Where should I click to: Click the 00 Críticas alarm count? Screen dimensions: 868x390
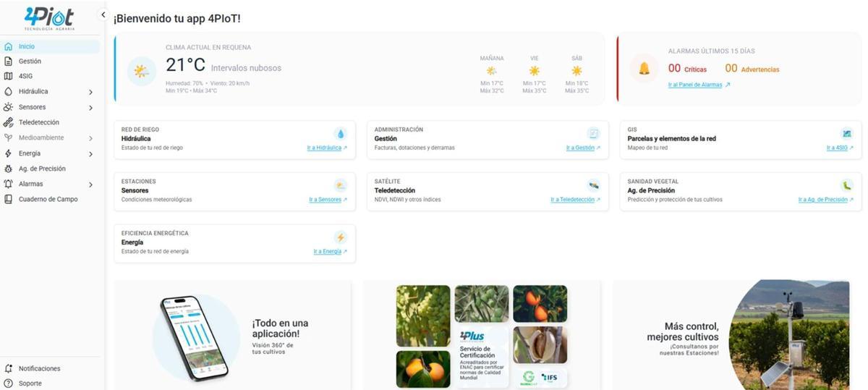coord(687,69)
